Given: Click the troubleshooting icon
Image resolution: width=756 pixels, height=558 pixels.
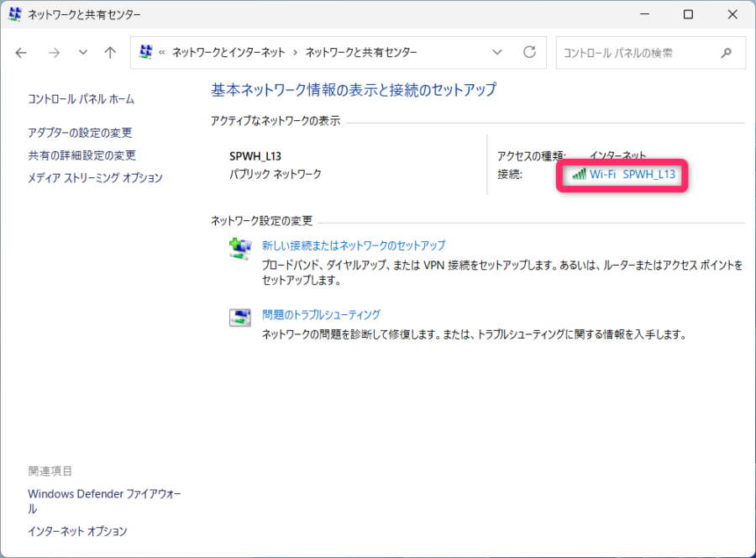Looking at the screenshot, I should pyautogui.click(x=240, y=317).
